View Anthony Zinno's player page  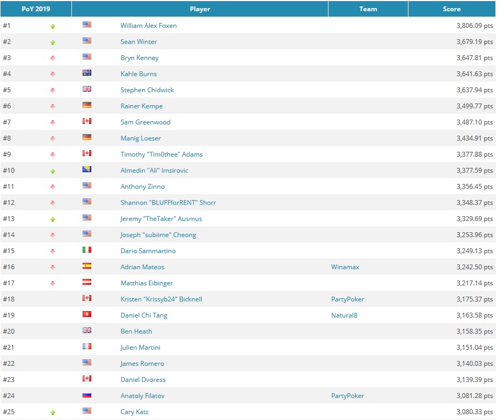(142, 187)
